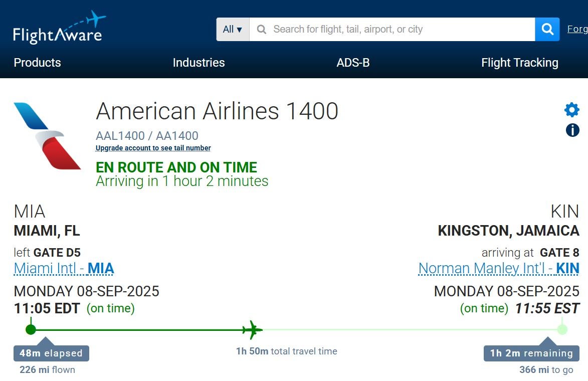Screen dimensions: 588x381
Task: Click midway along the flight progress bar
Action: (x=296, y=329)
